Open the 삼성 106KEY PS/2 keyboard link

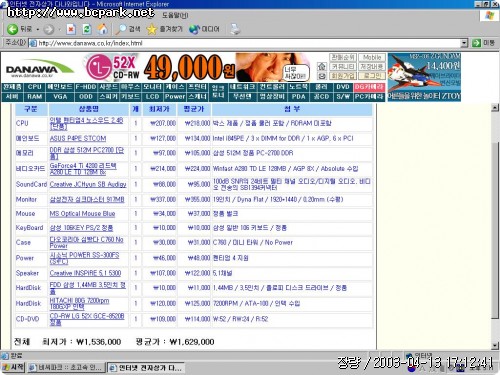81,228
